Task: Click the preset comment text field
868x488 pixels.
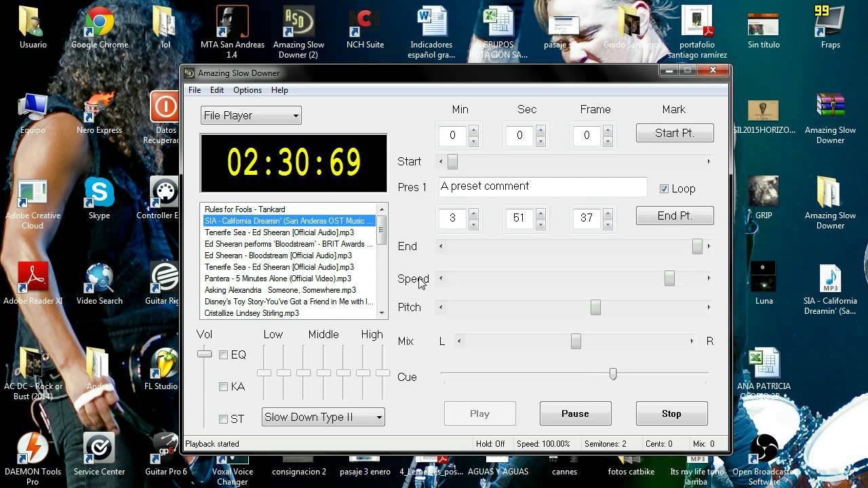Action: pos(542,186)
